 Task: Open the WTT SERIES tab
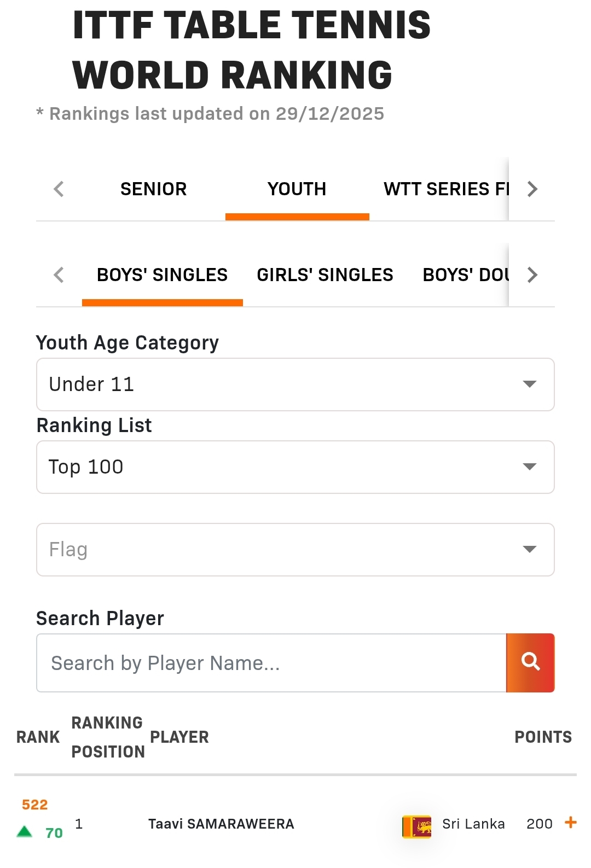pyautogui.click(x=445, y=189)
